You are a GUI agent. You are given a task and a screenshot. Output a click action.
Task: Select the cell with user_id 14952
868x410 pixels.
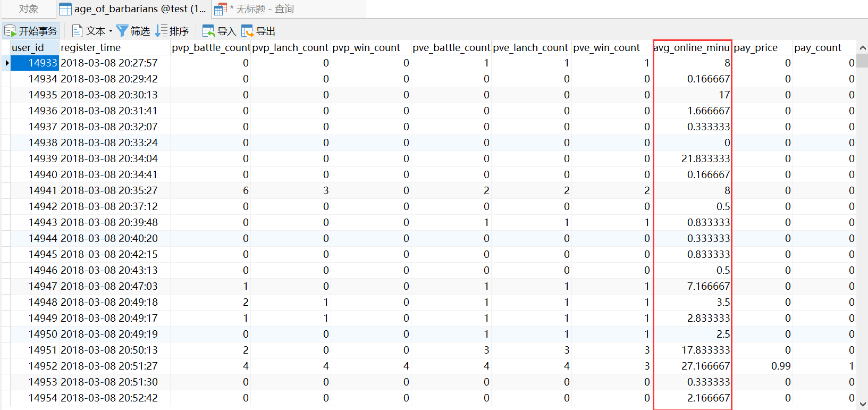pos(35,366)
